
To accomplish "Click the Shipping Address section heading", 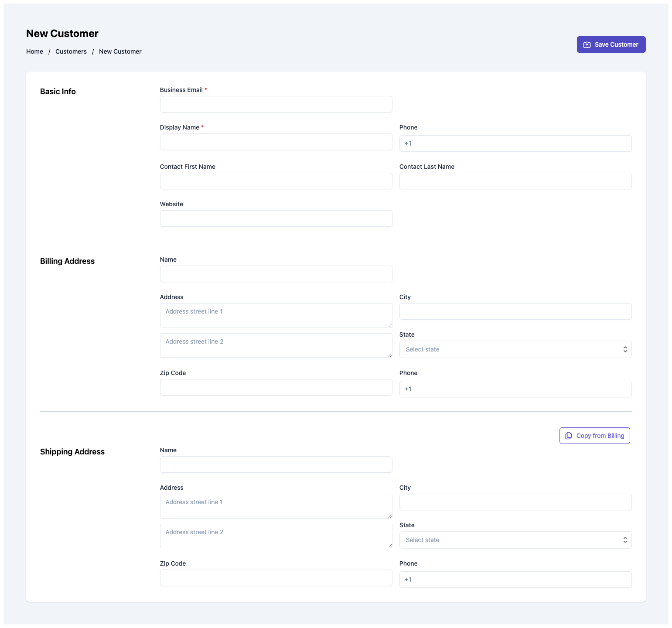I will click(x=72, y=452).
